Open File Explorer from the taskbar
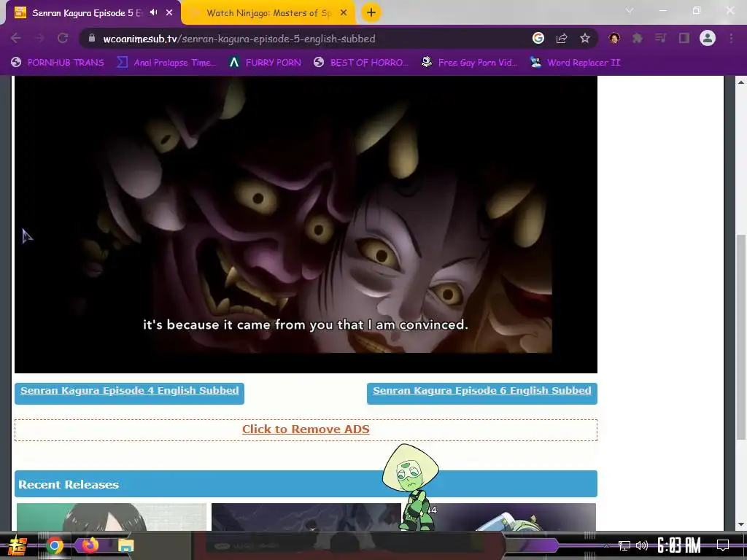Viewport: 747px width, 560px height. coord(125,545)
